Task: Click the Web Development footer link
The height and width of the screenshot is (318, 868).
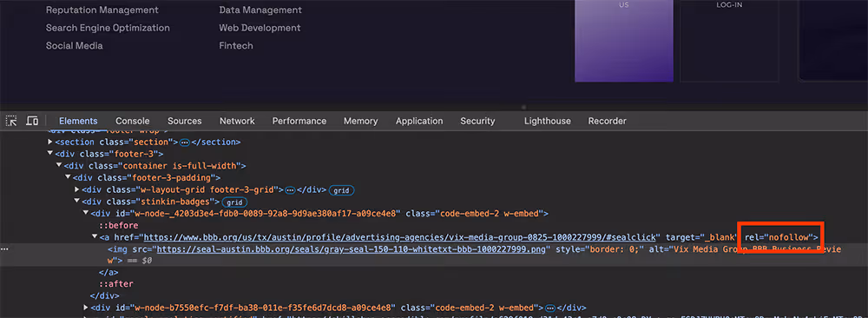Action: coord(260,28)
